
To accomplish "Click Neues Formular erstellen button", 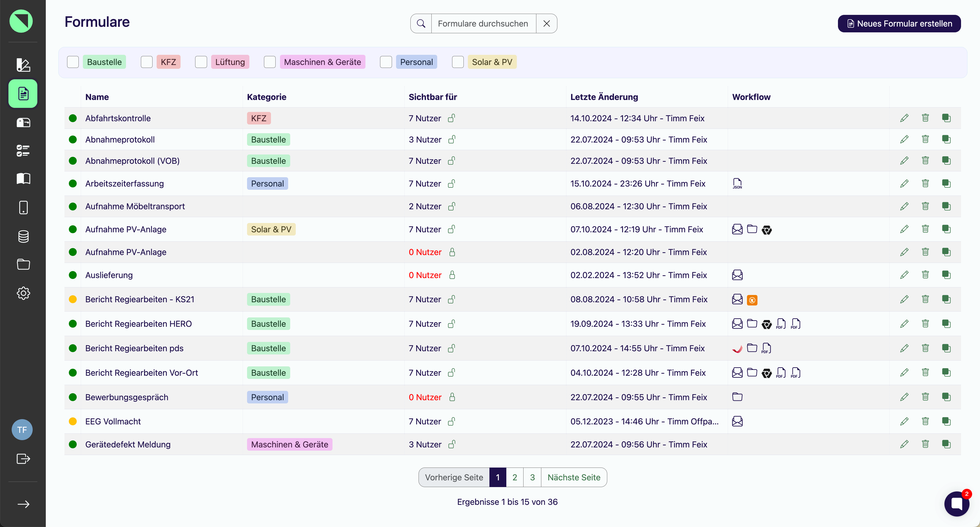I will click(x=899, y=24).
